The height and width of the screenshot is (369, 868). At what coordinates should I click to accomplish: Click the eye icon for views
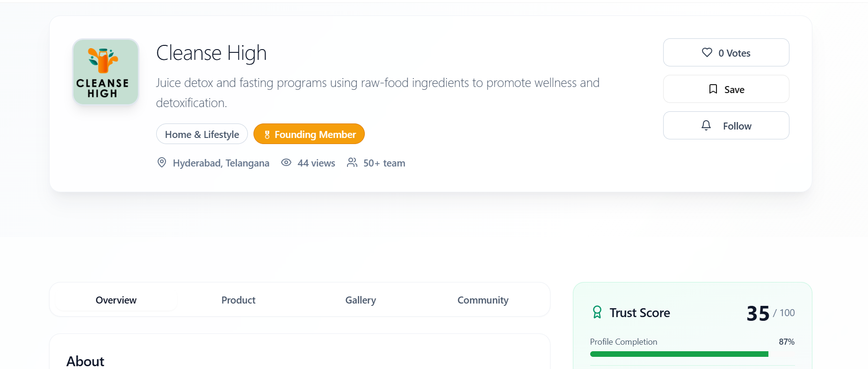click(286, 163)
